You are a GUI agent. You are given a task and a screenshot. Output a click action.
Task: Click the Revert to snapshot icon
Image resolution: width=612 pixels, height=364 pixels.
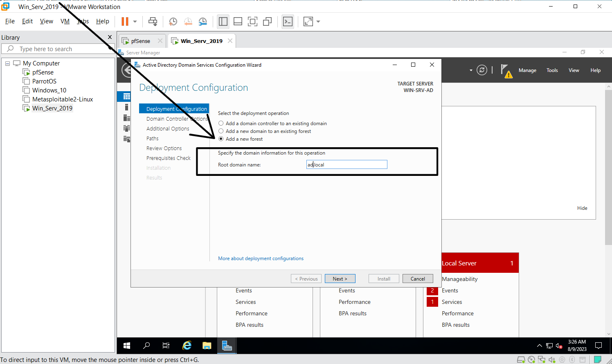tap(188, 22)
